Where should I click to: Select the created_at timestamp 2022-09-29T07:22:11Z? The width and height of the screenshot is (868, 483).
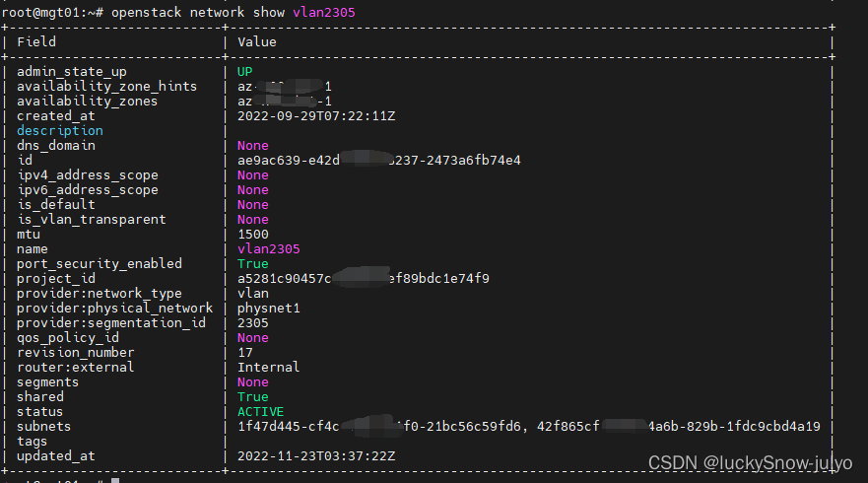pyautogui.click(x=316, y=116)
